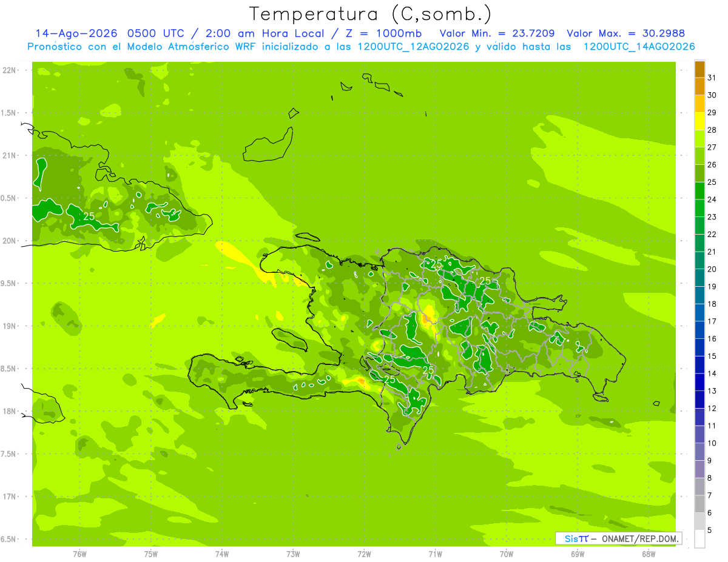Click the legend value "18"

click(712, 304)
